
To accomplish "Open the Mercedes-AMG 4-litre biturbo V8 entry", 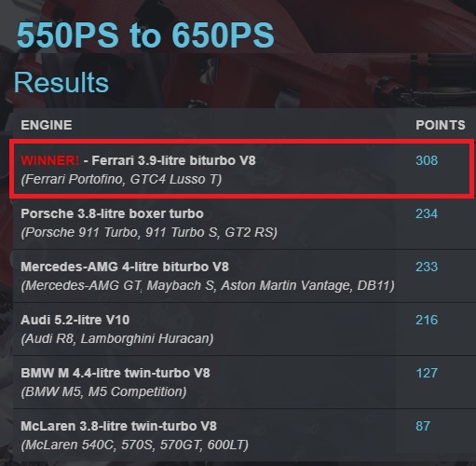I will tap(125, 267).
